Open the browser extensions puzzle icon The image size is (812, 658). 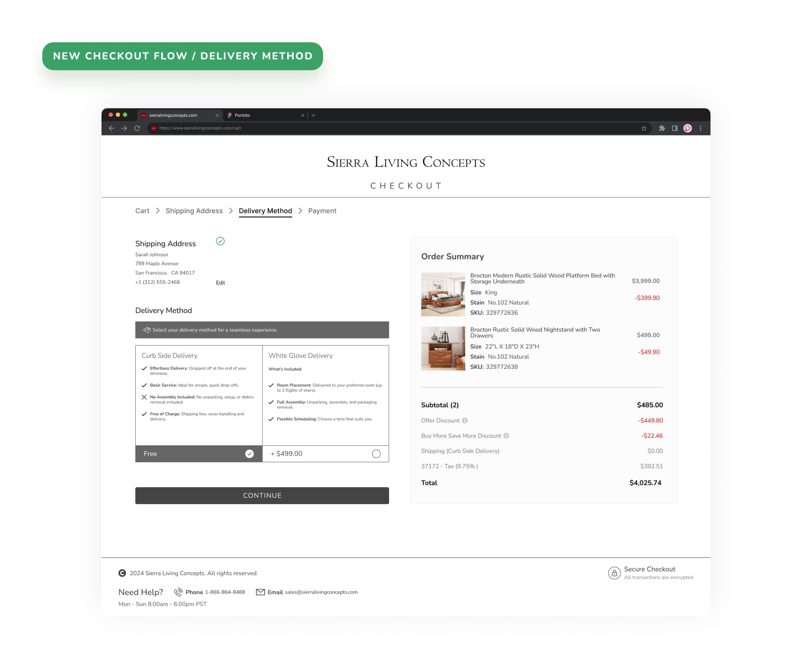662,128
